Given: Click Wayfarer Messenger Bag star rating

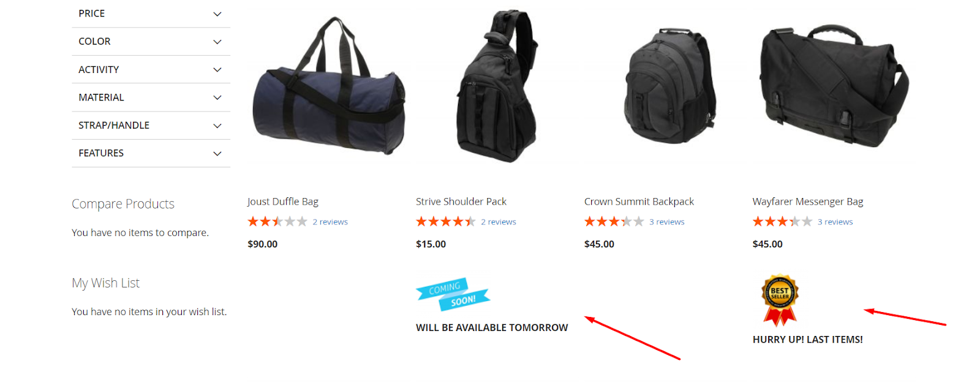Looking at the screenshot, I should pos(783,221).
